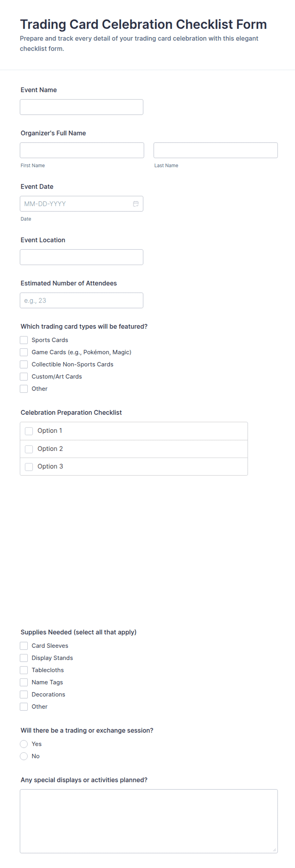Tick Game Cards (e.g., Pokémon, Magic) option
The height and width of the screenshot is (868, 295).
pyautogui.click(x=23, y=352)
